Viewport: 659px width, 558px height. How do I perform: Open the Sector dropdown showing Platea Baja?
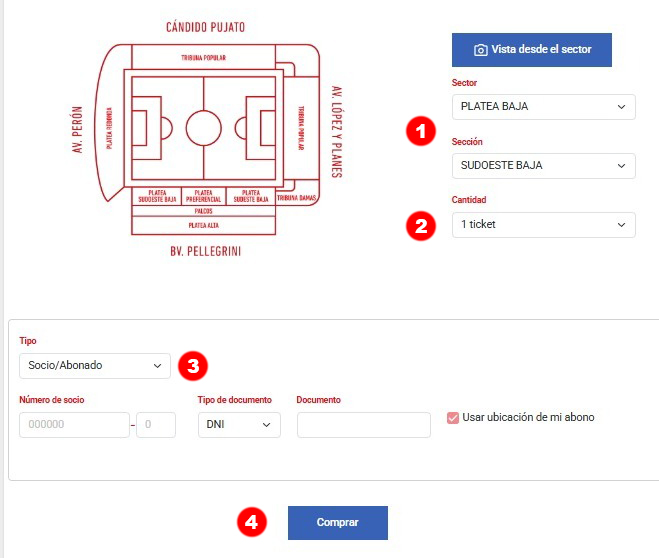point(543,106)
